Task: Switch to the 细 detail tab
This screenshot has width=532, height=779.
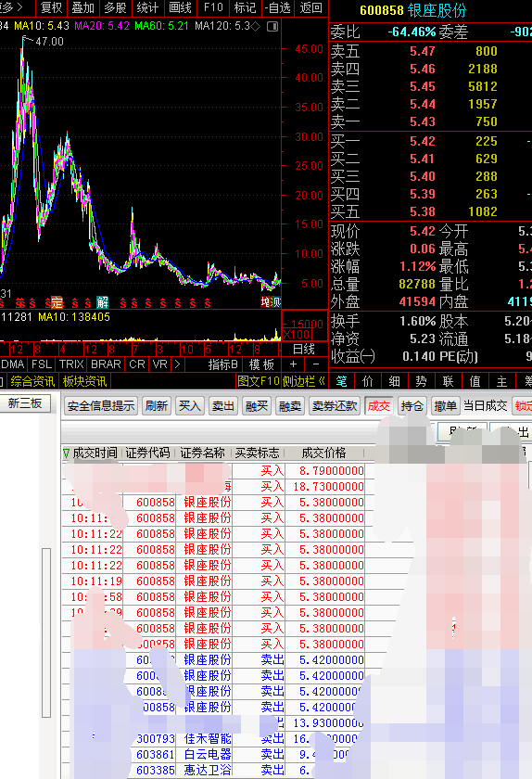Action: coord(395,381)
